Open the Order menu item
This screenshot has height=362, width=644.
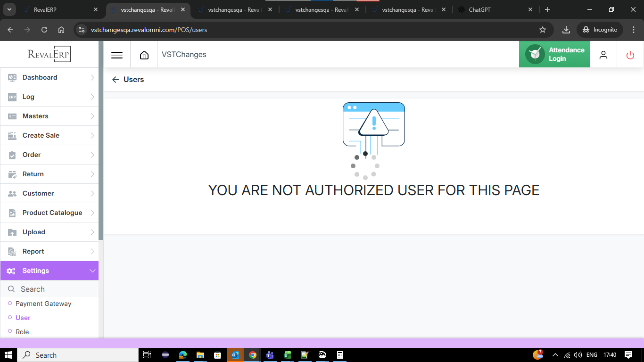[x=32, y=155]
